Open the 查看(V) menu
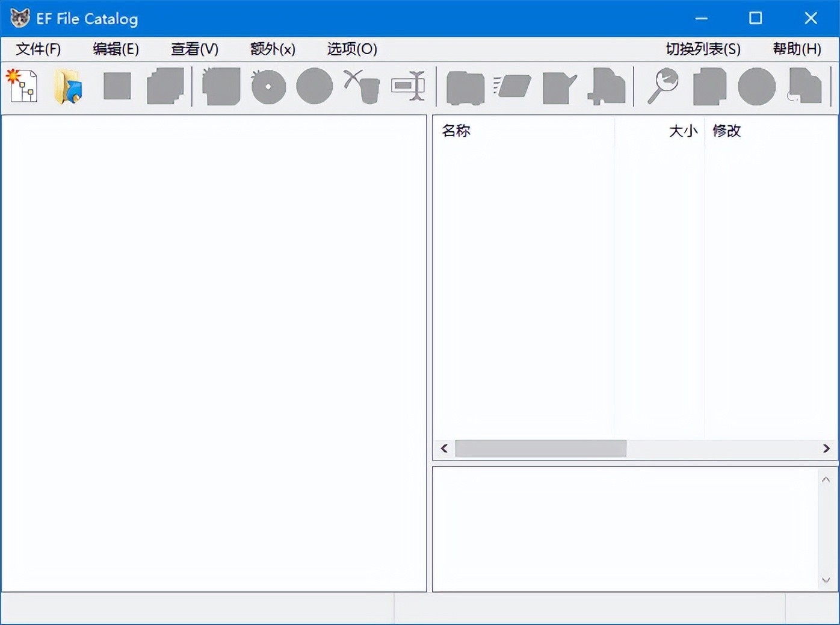This screenshot has height=625, width=840. click(x=194, y=49)
